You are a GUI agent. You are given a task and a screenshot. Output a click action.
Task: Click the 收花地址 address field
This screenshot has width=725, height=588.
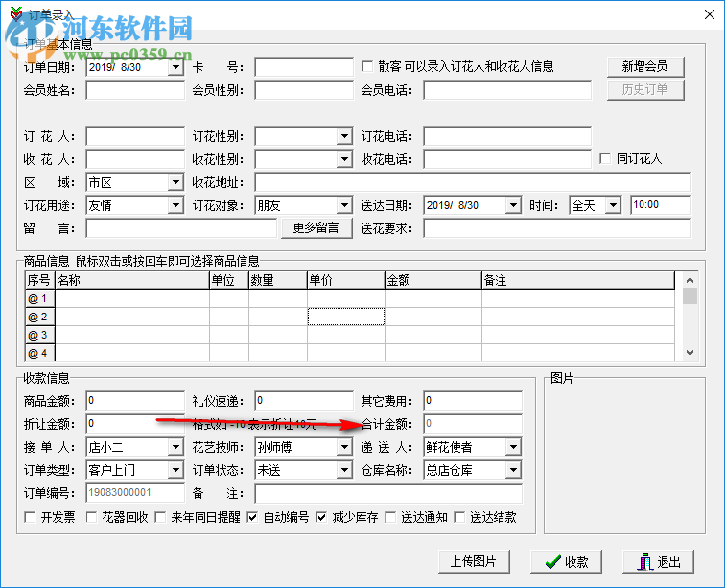tap(473, 182)
